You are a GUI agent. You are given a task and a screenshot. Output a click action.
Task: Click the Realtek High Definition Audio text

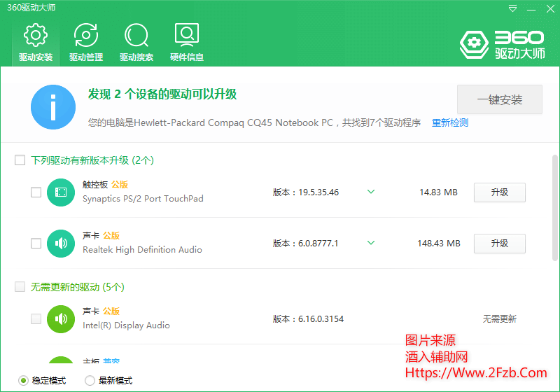(x=142, y=250)
